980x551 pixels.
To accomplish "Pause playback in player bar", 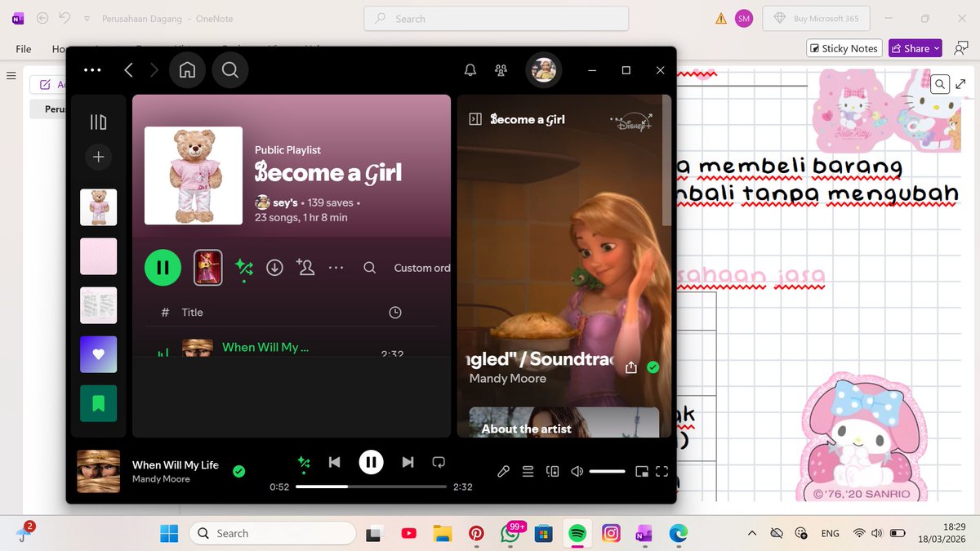I will point(371,462).
